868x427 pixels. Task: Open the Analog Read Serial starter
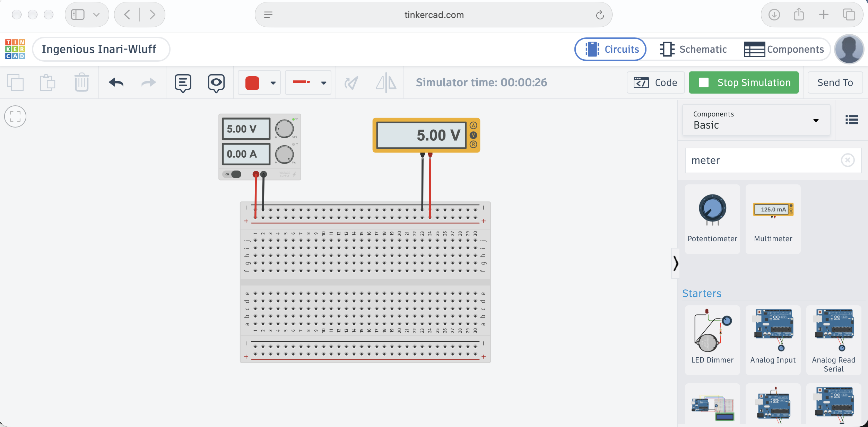[834, 340]
